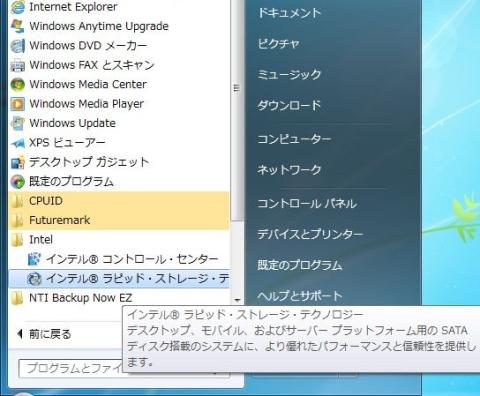480x396 pixels.
Task: Expand the NTI Backup Now EZ folder
Action: click(18, 298)
